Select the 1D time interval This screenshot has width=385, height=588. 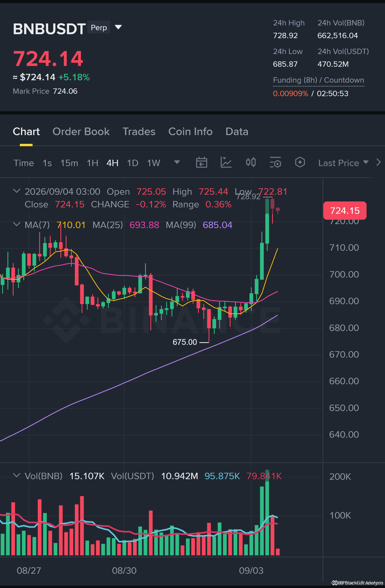point(133,163)
